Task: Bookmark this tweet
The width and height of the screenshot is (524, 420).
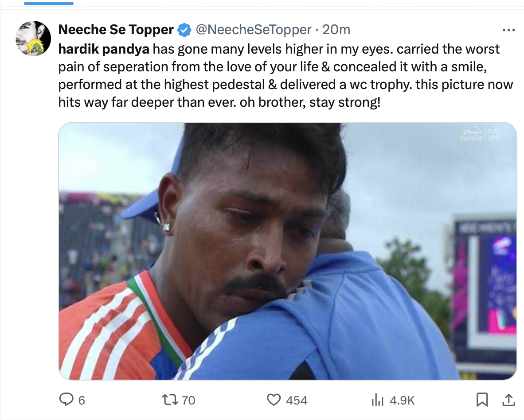Action: pyautogui.click(x=482, y=400)
